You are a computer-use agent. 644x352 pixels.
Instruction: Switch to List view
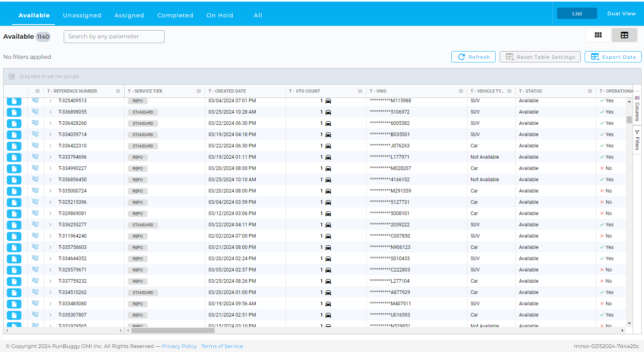pos(577,13)
